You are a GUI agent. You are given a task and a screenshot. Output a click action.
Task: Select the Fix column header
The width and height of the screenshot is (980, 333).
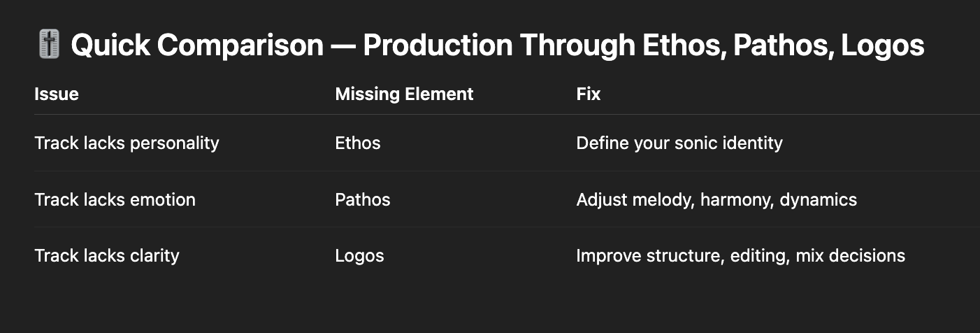point(588,94)
